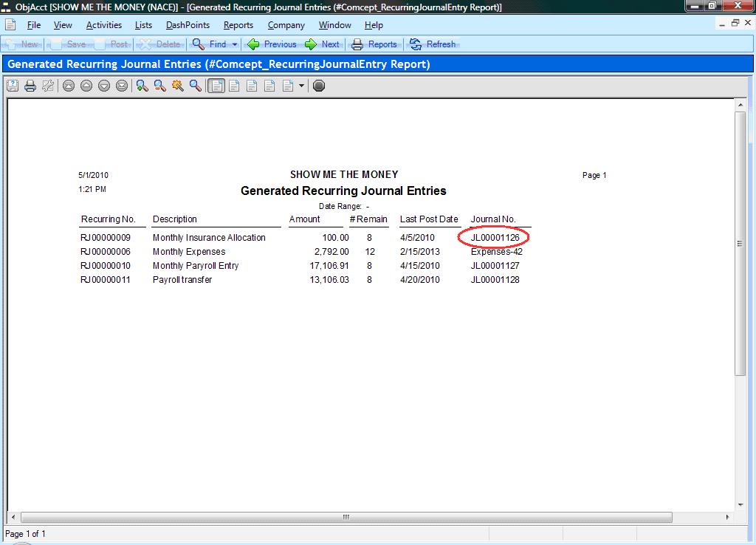
Task: Switch to the second page layout view
Action: [x=234, y=86]
